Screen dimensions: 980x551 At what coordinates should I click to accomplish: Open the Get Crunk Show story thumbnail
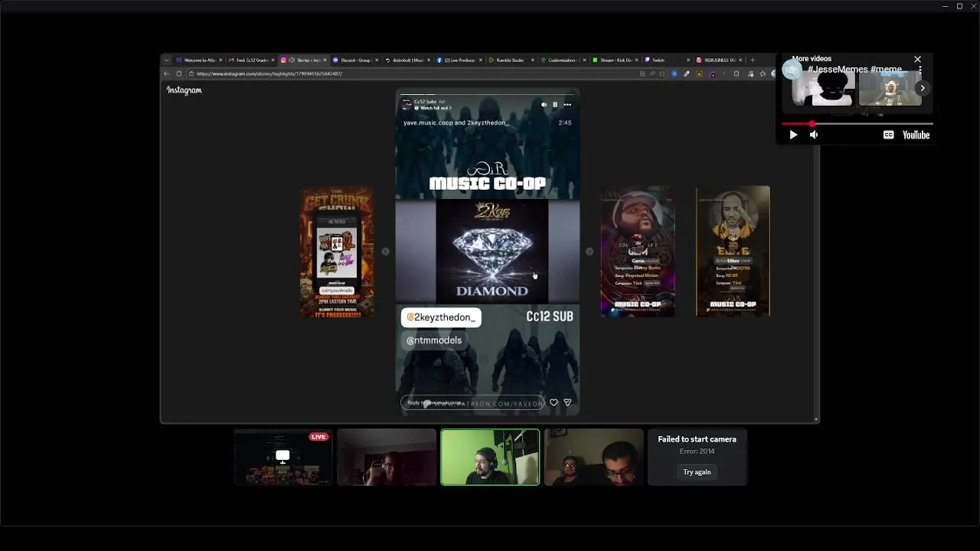(x=337, y=251)
